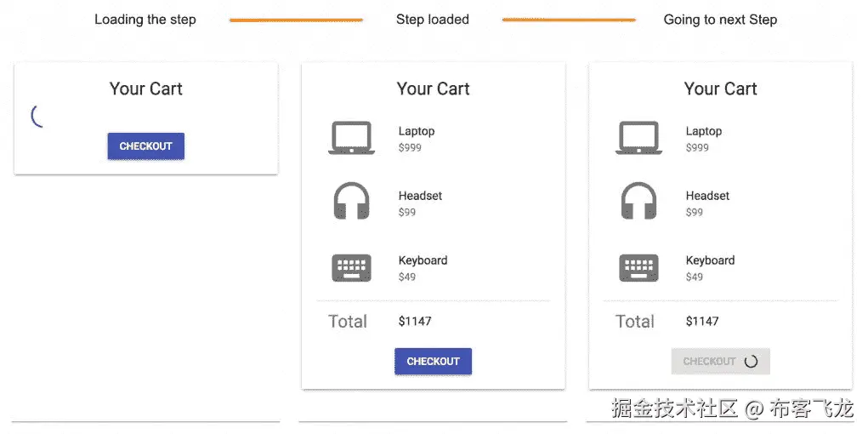
Task: Click the spinner inside the disabled Checkout button
Action: coord(751,361)
